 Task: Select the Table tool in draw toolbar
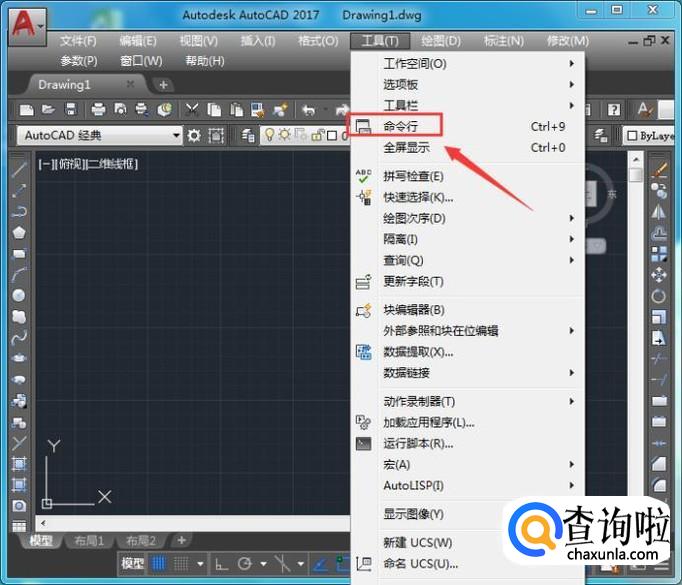19,526
